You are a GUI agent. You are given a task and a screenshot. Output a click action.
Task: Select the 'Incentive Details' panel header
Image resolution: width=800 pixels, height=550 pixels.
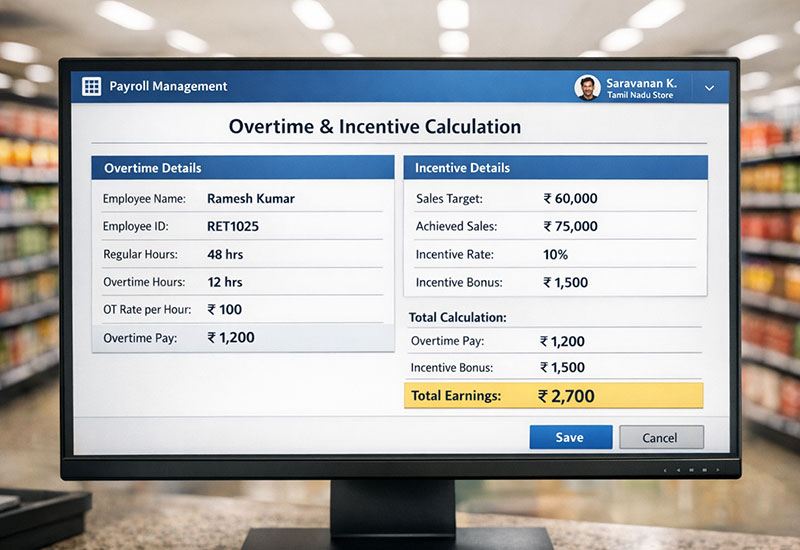(556, 168)
